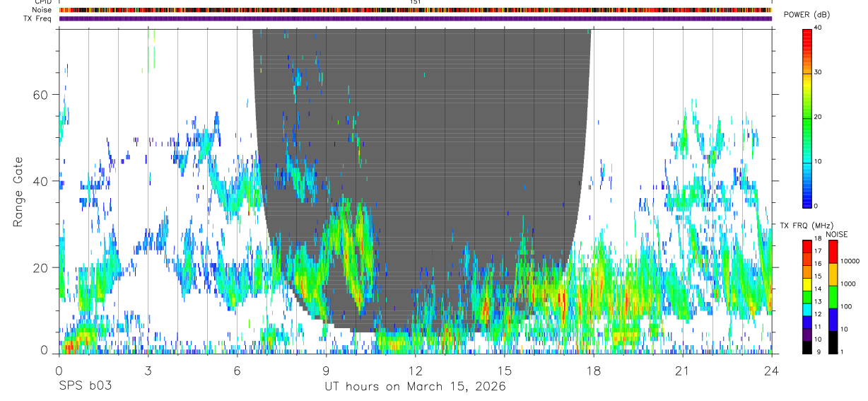Click the noise scale tick '10000'
This screenshot has height=401, width=868.
pos(849,262)
